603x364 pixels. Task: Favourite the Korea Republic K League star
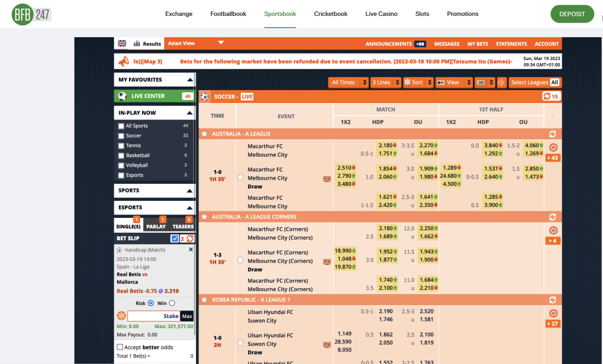point(204,299)
